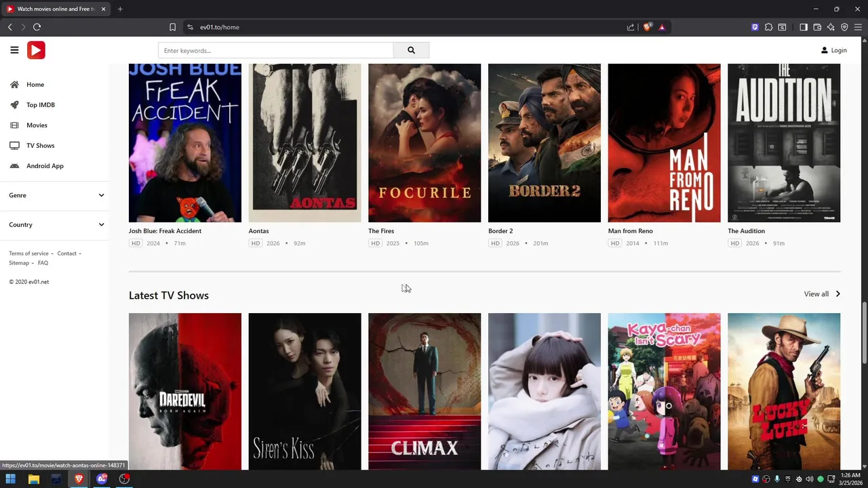Click 'Man from Reno' movie title
This screenshot has height=488, width=868.
tap(631, 231)
